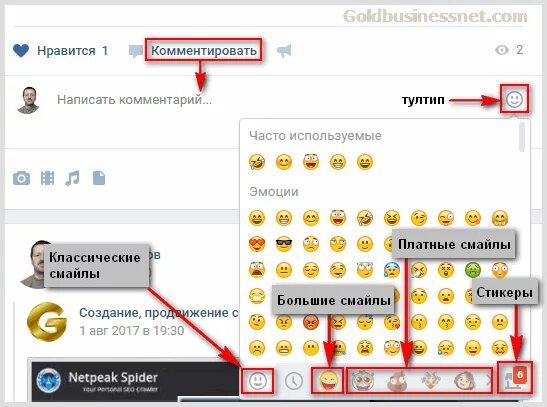Image resolution: width=547 pixels, height=407 pixels.
Task: Expand more sticker packs with the right arrow
Action: (489, 380)
